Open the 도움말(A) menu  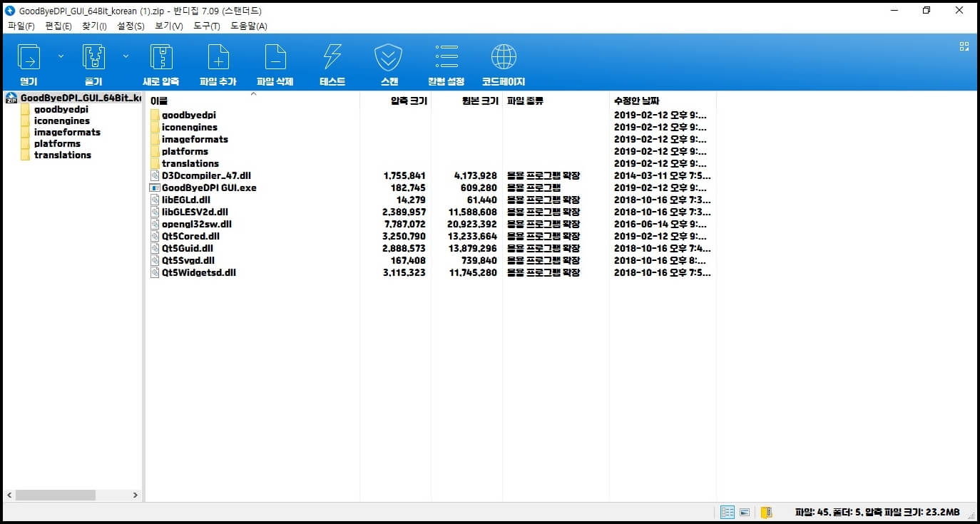click(x=249, y=26)
